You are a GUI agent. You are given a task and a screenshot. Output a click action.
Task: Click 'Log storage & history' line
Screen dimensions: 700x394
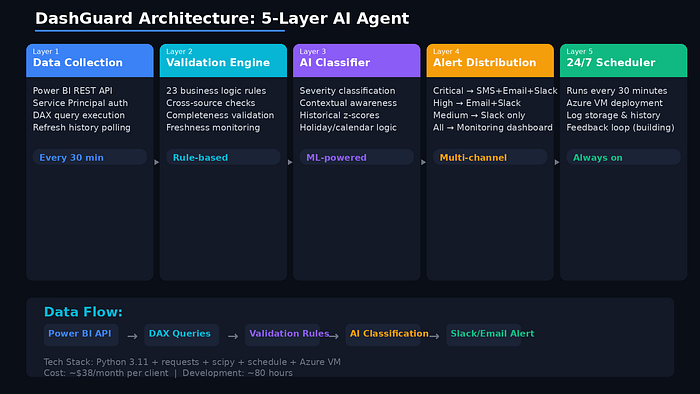tap(613, 116)
